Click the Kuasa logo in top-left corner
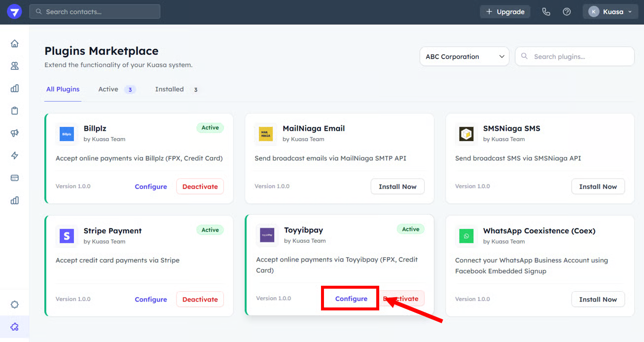The height and width of the screenshot is (342, 644). tap(14, 12)
